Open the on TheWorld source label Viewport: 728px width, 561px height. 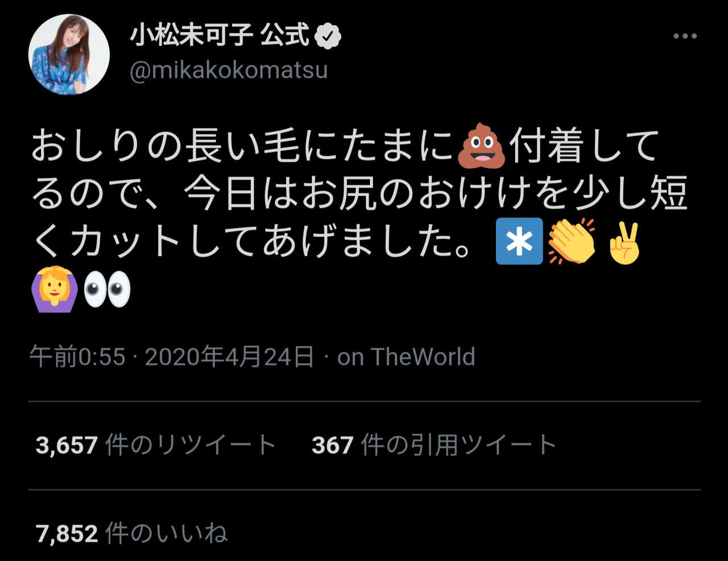coord(406,357)
